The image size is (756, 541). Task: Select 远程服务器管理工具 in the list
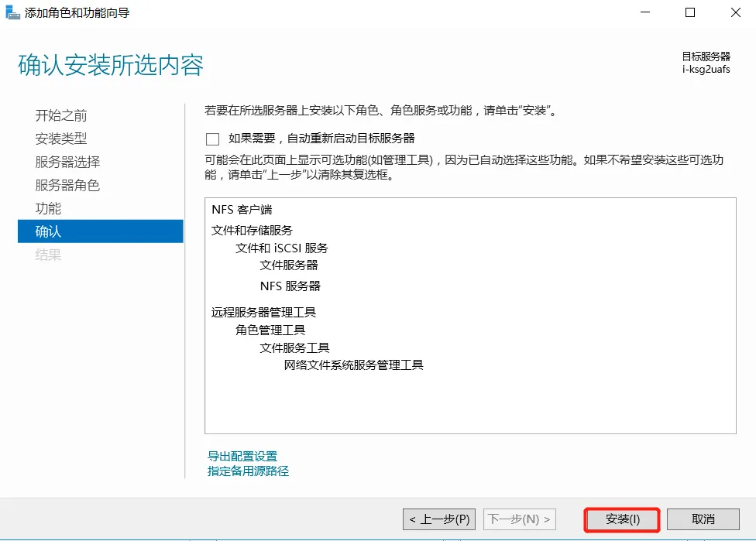click(x=263, y=313)
